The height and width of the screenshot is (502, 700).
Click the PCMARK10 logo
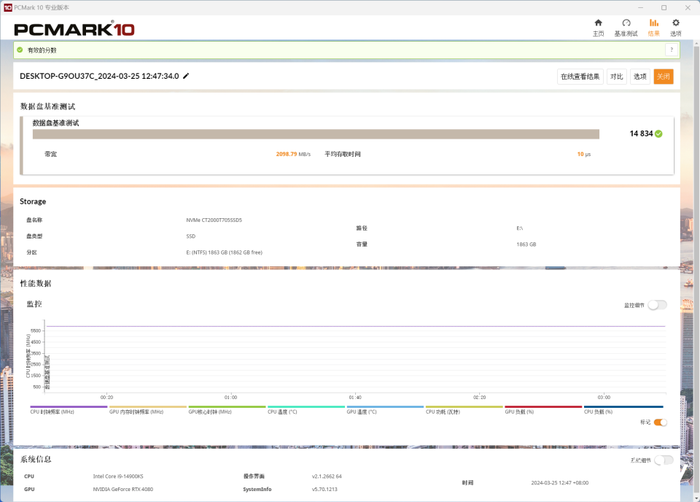tap(74, 29)
